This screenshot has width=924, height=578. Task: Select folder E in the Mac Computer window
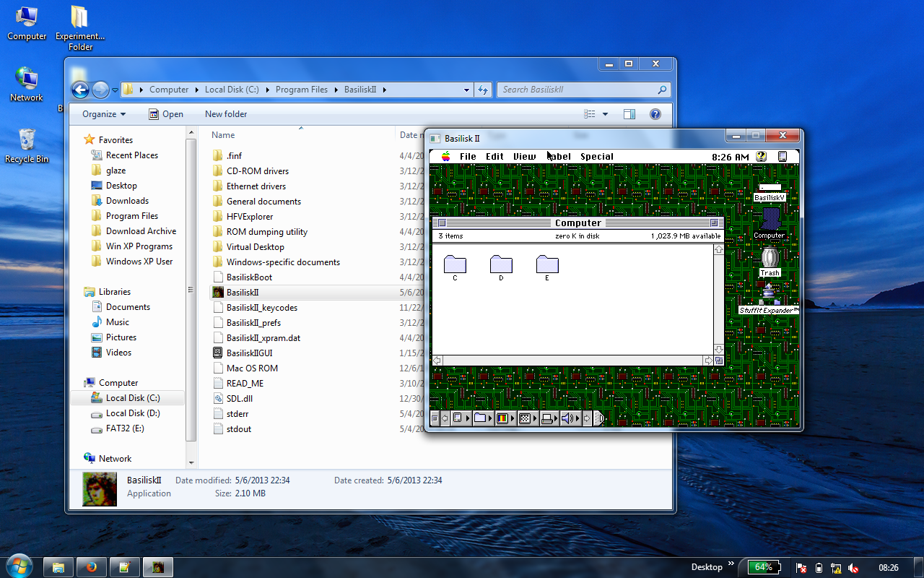click(x=547, y=268)
